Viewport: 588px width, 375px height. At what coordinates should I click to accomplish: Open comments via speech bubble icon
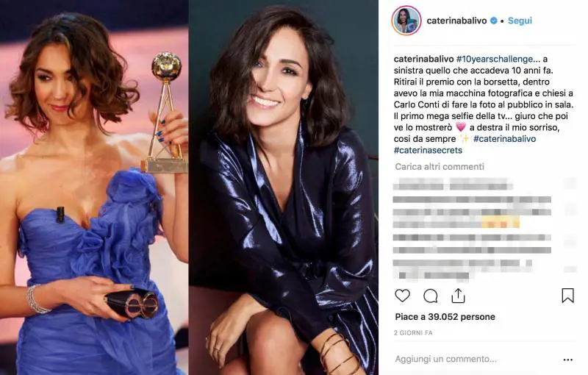click(x=431, y=296)
